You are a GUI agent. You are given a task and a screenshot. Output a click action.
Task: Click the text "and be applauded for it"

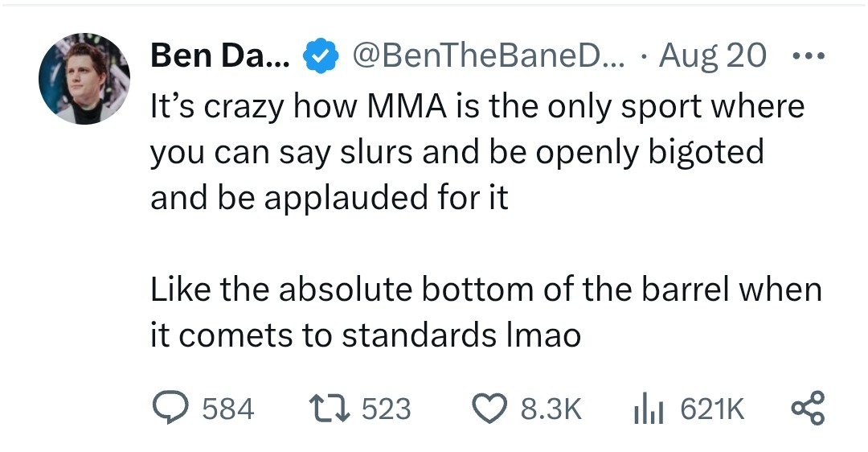click(330, 198)
